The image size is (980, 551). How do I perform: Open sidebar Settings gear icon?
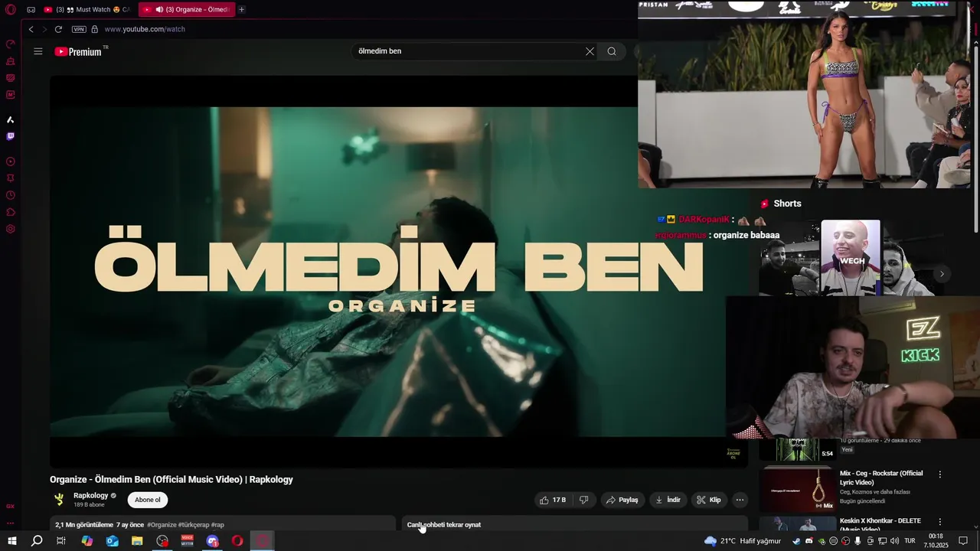coord(11,229)
